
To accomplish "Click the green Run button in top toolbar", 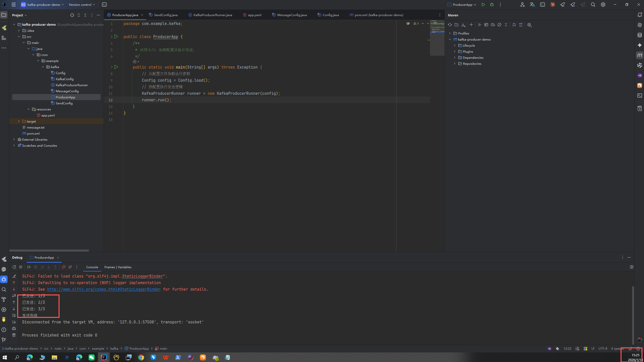I will (483, 5).
